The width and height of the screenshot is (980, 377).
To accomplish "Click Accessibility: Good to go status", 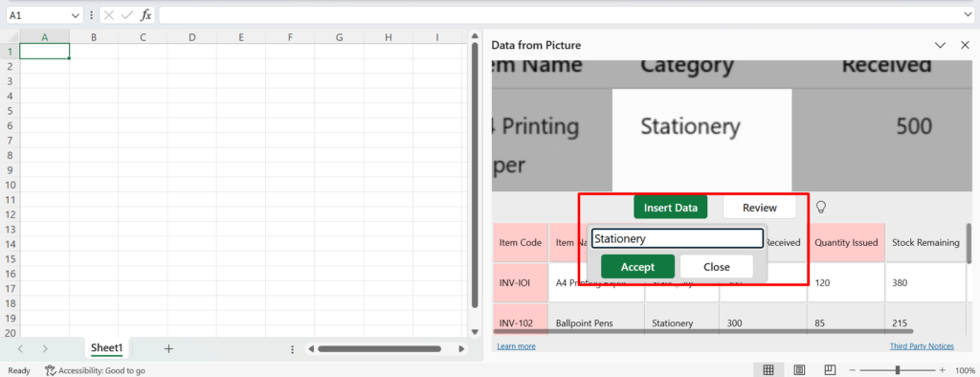I will [x=95, y=370].
